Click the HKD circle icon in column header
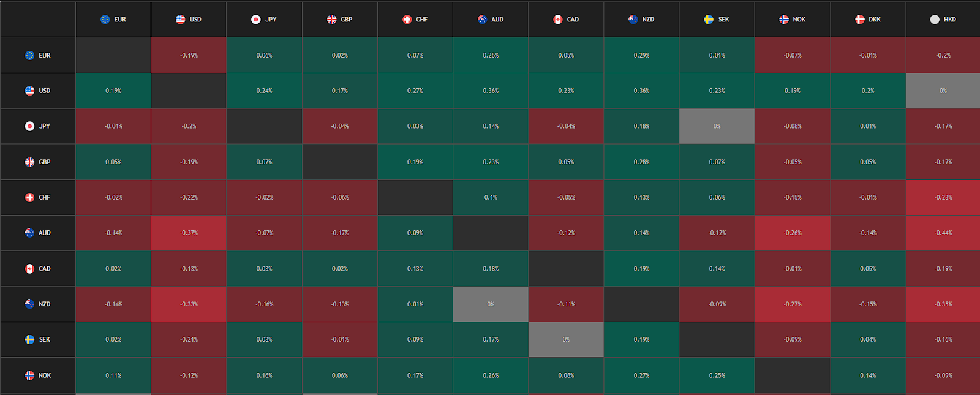980x395 pixels. coord(935,20)
